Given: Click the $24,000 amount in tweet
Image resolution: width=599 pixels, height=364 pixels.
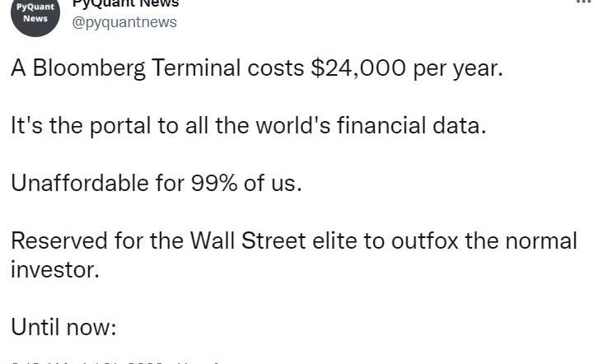Looking at the screenshot, I should click(358, 68).
